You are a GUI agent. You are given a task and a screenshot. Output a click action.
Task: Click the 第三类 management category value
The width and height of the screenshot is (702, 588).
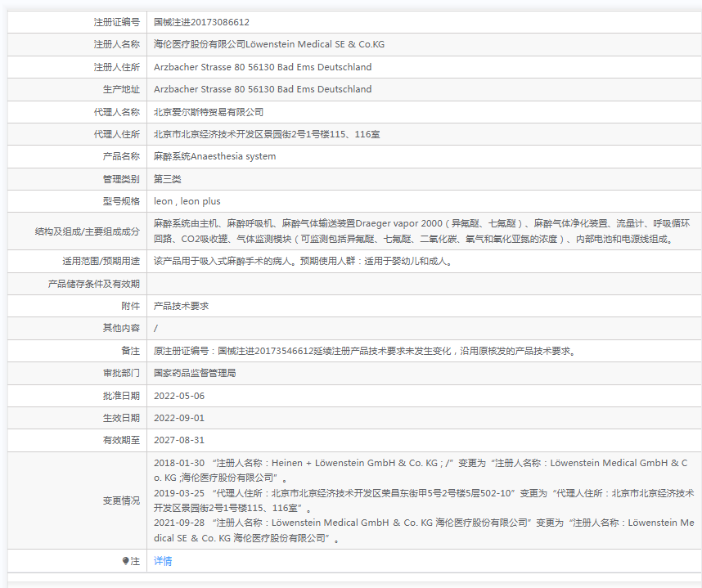(x=168, y=178)
